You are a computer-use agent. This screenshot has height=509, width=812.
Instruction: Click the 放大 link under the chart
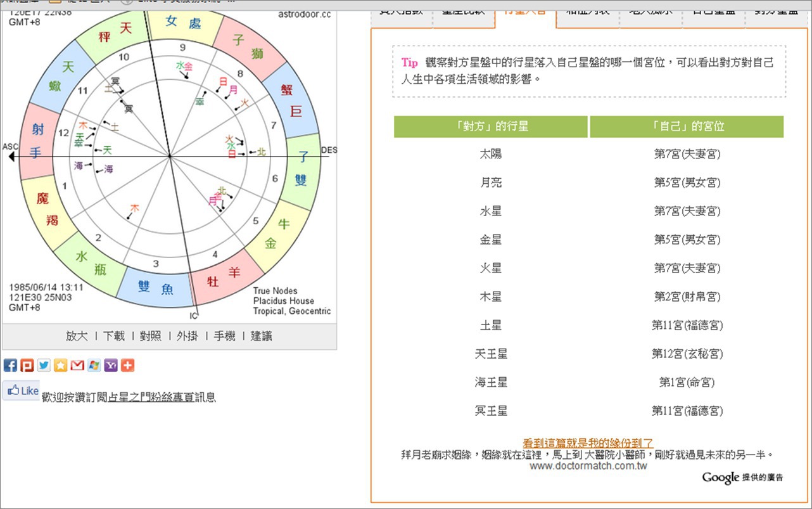pos(77,336)
